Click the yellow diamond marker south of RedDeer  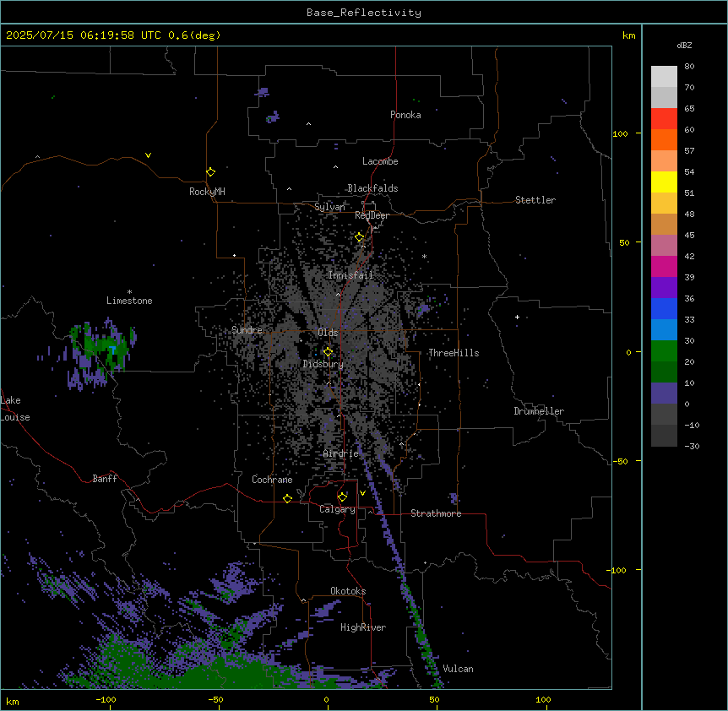point(360,237)
